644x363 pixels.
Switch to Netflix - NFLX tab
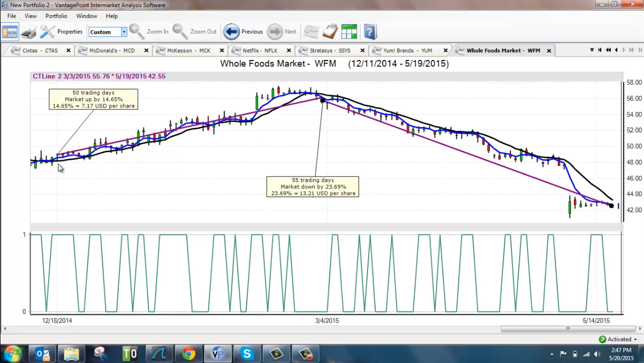click(260, 50)
